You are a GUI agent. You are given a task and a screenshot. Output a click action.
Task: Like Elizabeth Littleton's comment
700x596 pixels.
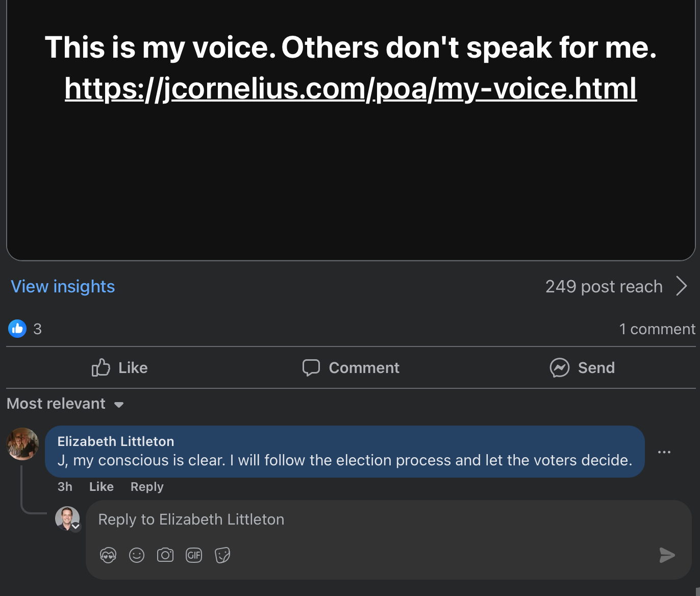coord(101,487)
